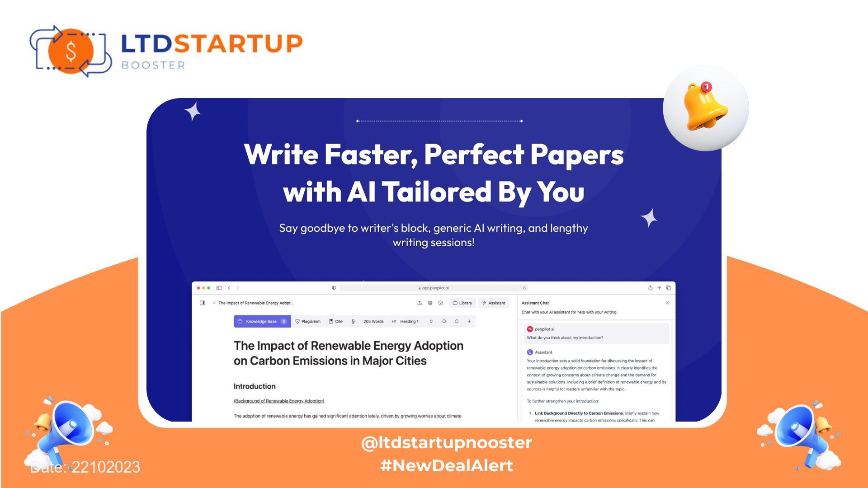
Task: Click the Background of Renewable Energy Adoption link
Action: pos(278,400)
